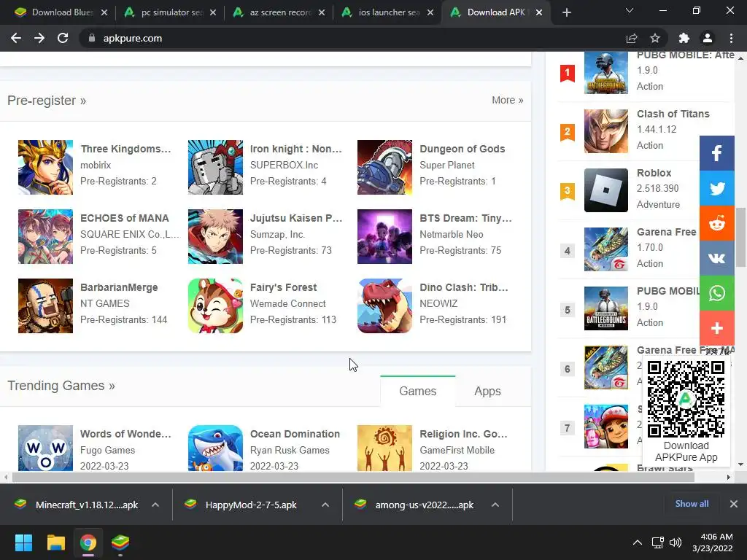
Task: Open Chrome profile icon
Action: click(708, 38)
